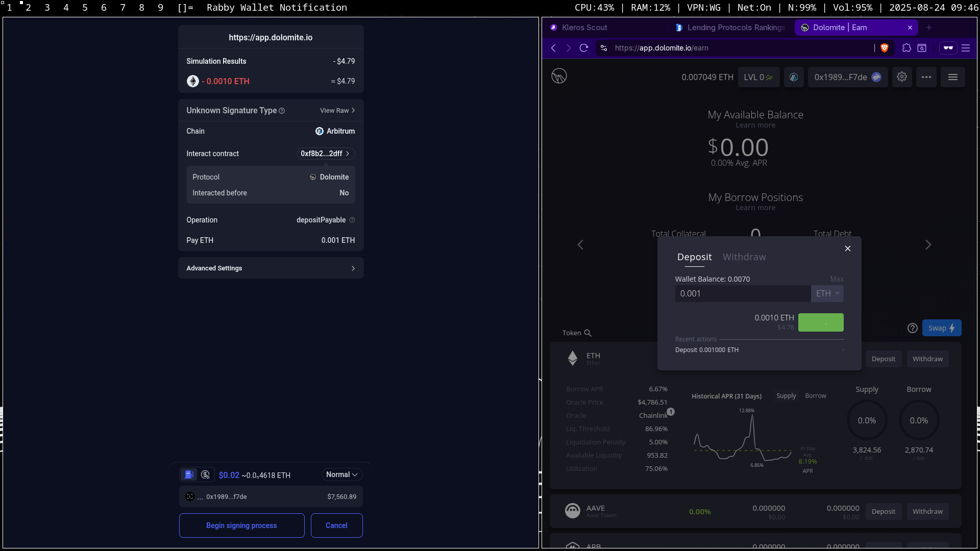Click the ETH token diamond icon
This screenshot has width=980, height=551.
[573, 358]
